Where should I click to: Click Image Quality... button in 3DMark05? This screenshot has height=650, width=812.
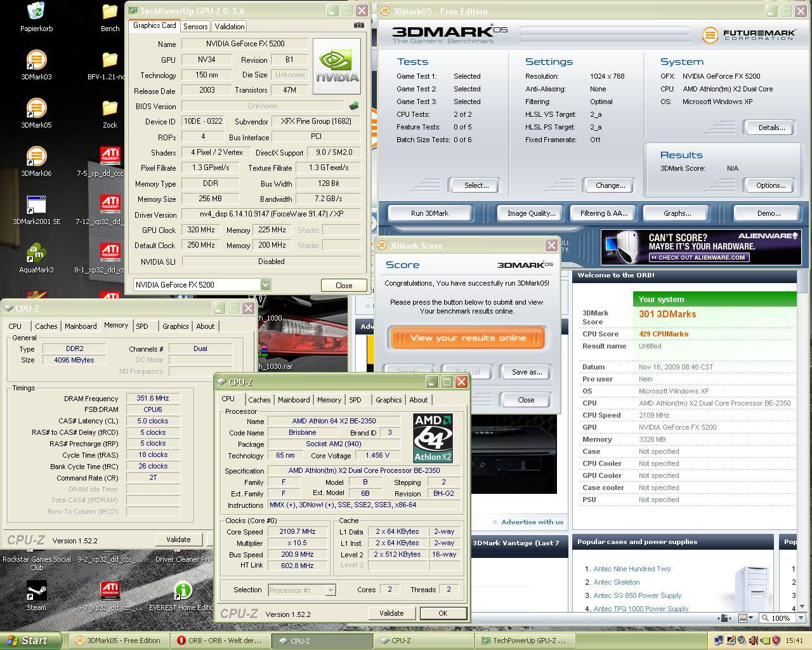pyautogui.click(x=531, y=213)
